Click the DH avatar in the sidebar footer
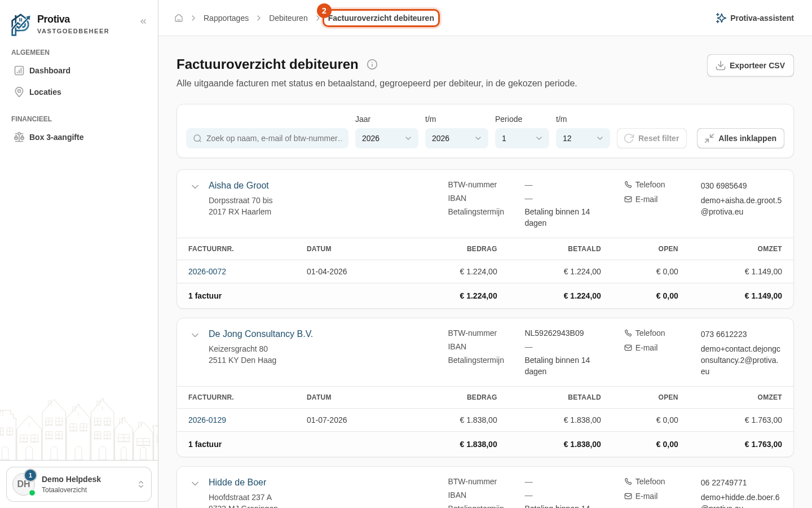This screenshot has width=812, height=508. coord(24,484)
